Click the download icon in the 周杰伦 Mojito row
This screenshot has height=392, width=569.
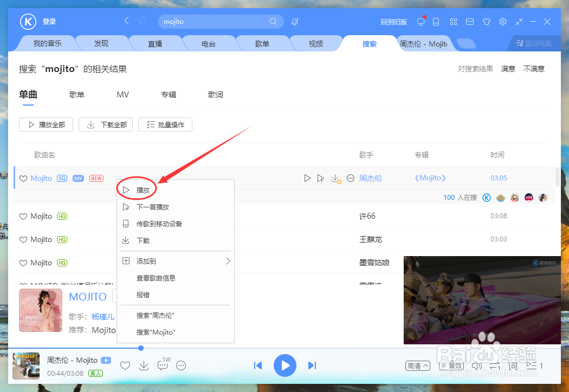coord(336,179)
